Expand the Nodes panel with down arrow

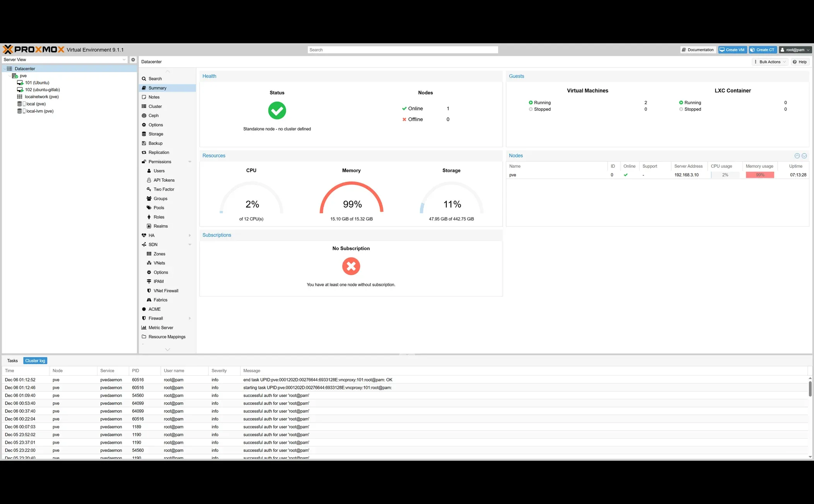pos(804,156)
